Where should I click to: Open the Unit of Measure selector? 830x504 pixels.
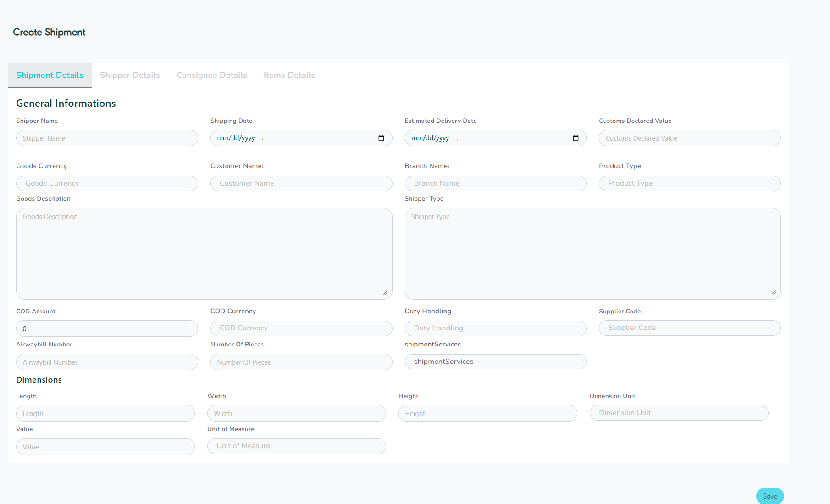[x=297, y=446]
